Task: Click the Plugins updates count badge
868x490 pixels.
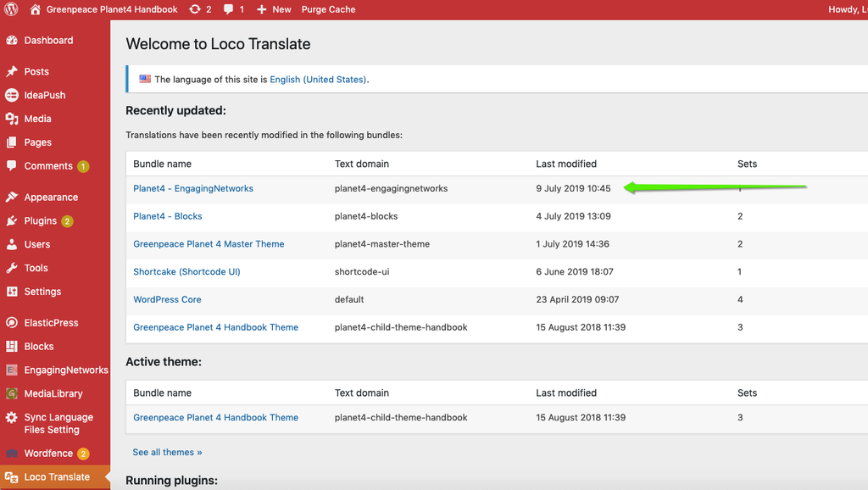Action: coord(67,221)
